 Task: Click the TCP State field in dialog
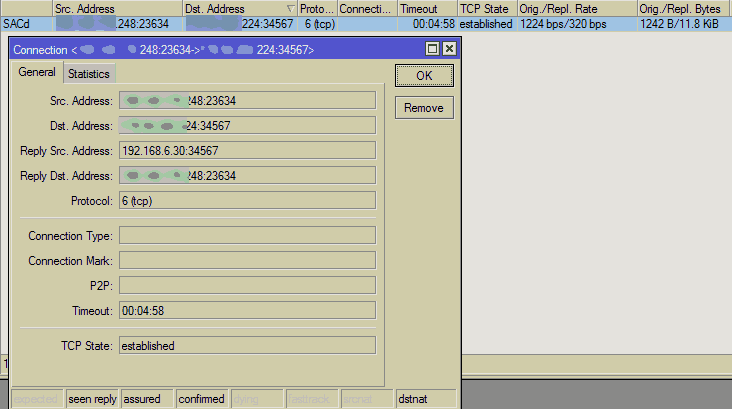point(247,346)
